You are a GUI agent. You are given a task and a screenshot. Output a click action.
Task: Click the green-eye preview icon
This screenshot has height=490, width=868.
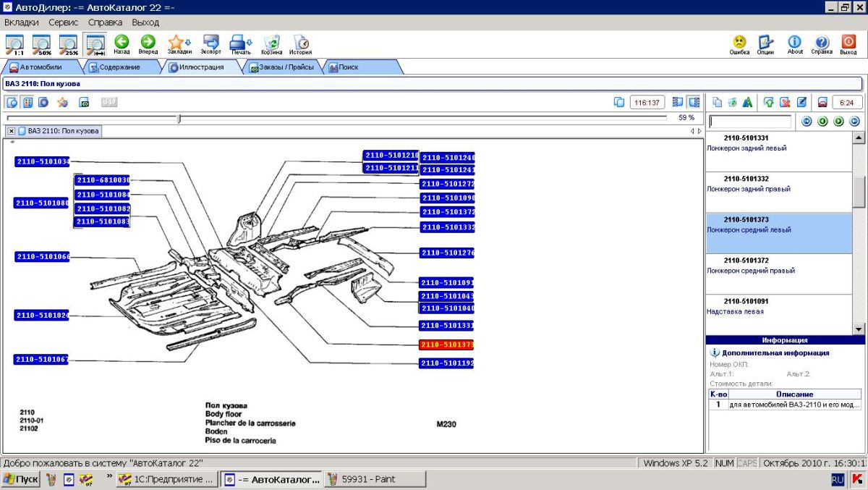click(x=84, y=102)
